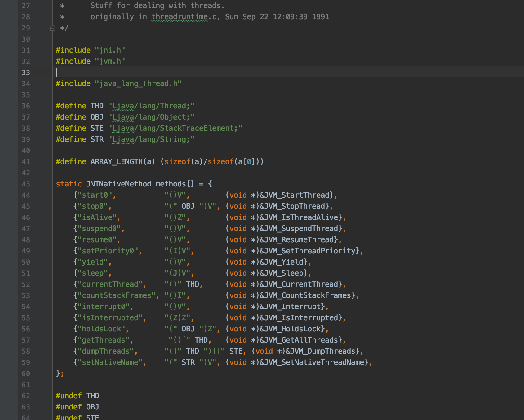
Task: Click JVM_GetAllThreads function reference
Action: tap(301, 340)
